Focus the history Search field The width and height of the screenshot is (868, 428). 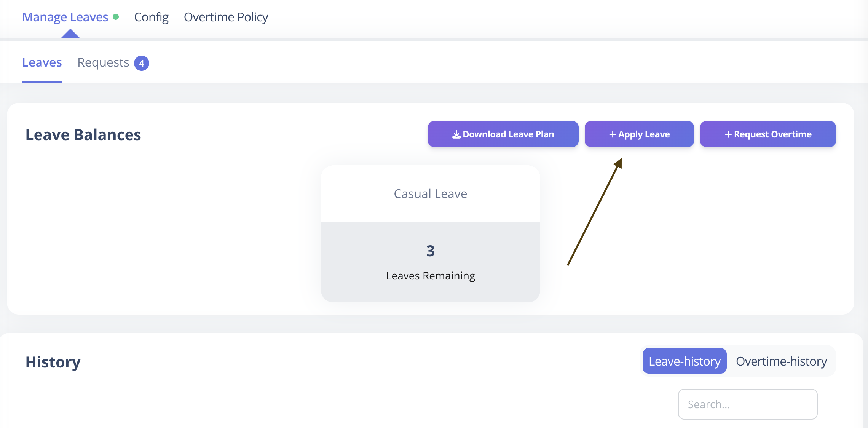[x=748, y=404]
